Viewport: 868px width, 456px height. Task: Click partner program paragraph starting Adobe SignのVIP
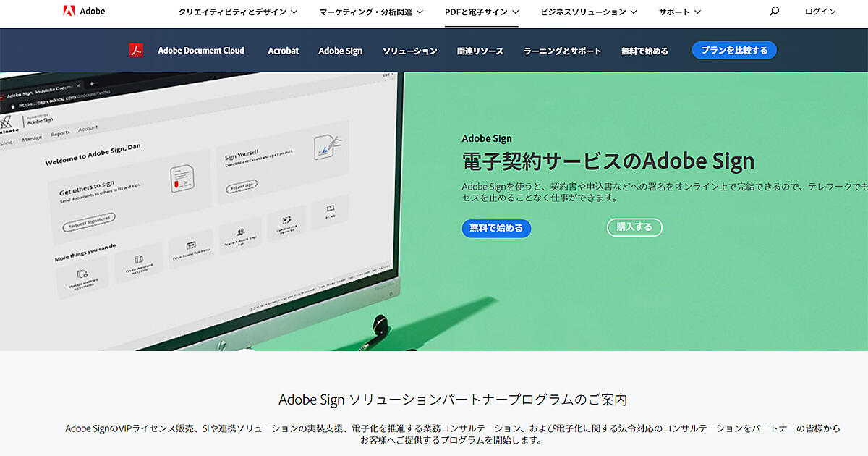[453, 434]
